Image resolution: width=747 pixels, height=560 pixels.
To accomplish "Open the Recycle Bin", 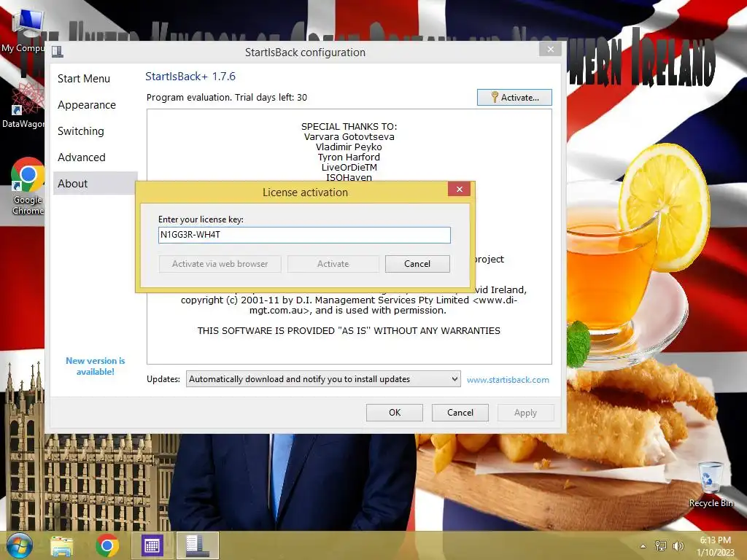I will [711, 485].
